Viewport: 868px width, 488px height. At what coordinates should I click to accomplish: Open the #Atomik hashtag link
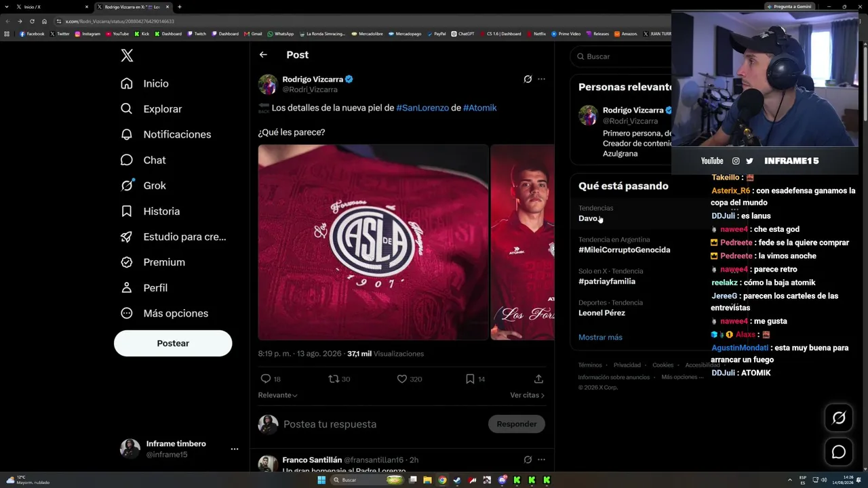pos(480,108)
